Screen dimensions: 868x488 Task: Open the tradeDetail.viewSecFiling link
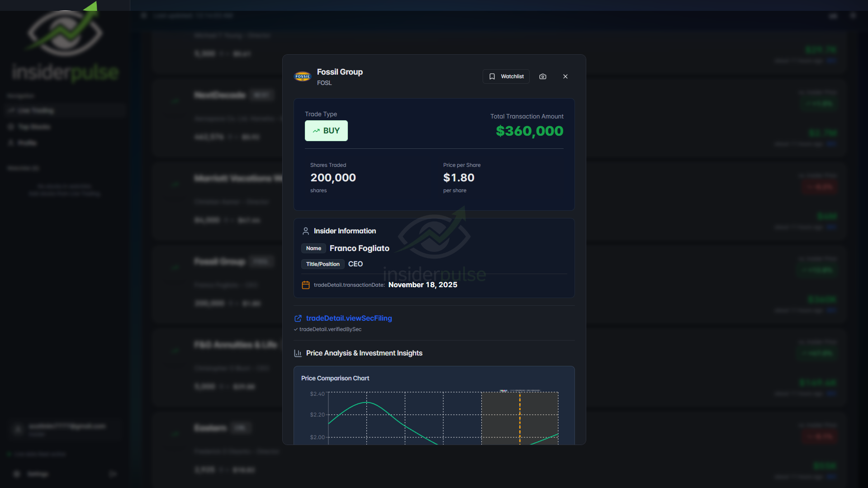point(349,318)
